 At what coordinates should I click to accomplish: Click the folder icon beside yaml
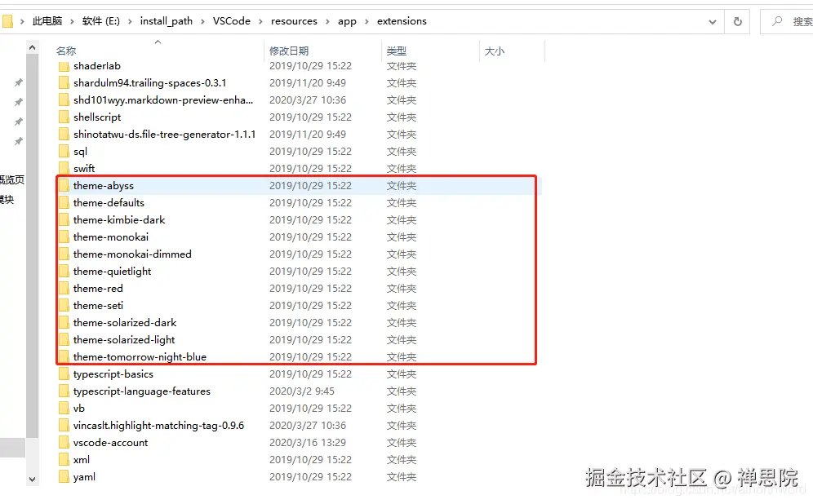(65, 476)
